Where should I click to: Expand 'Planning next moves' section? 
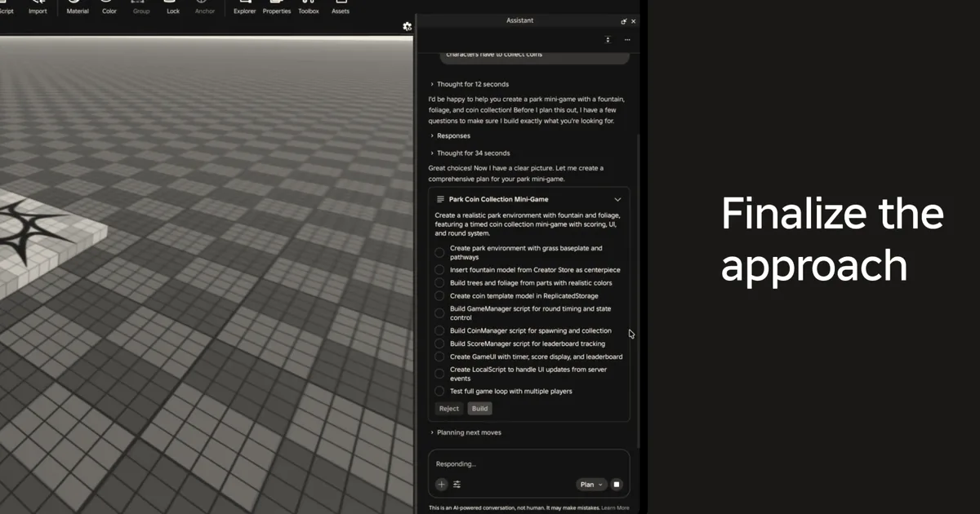[465, 432]
